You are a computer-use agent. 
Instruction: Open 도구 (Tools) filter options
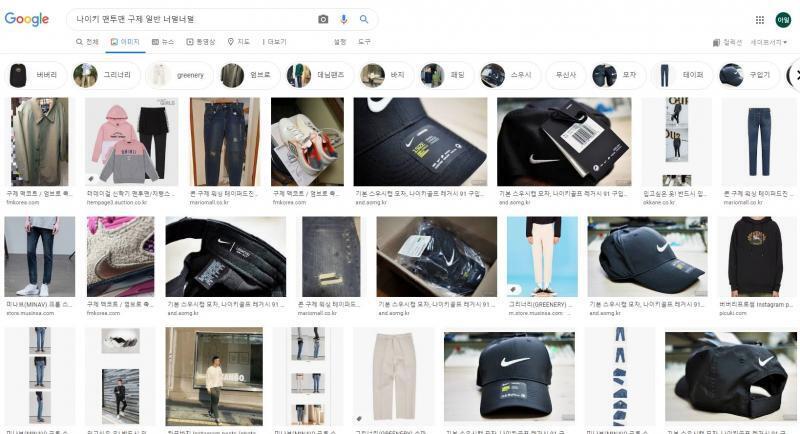point(364,42)
